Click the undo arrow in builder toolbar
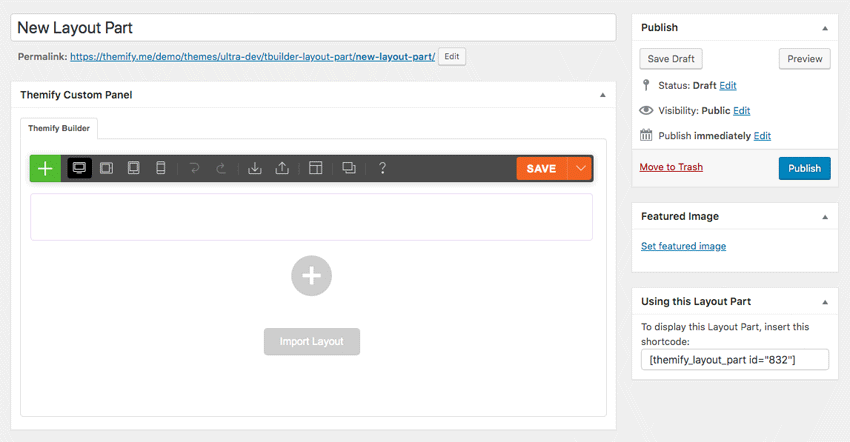Image resolution: width=850 pixels, height=442 pixels. (194, 169)
